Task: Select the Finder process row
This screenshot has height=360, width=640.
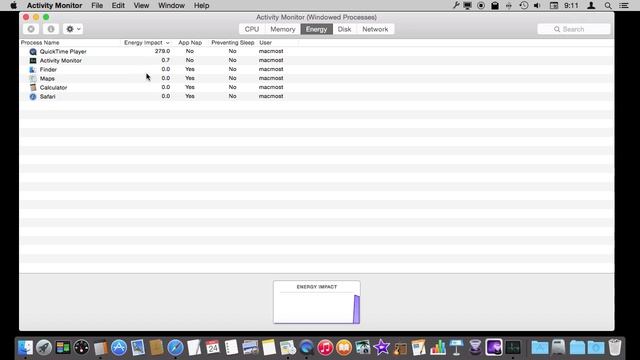Action: click(316, 69)
